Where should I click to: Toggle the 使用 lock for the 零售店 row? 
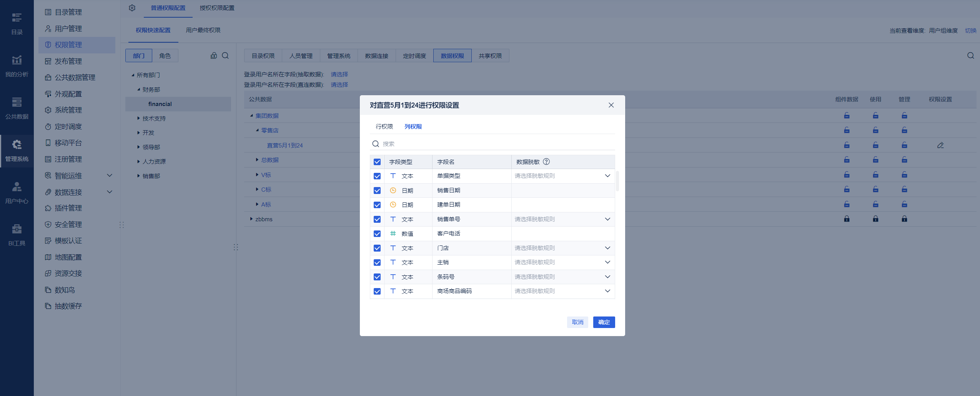tap(875, 130)
